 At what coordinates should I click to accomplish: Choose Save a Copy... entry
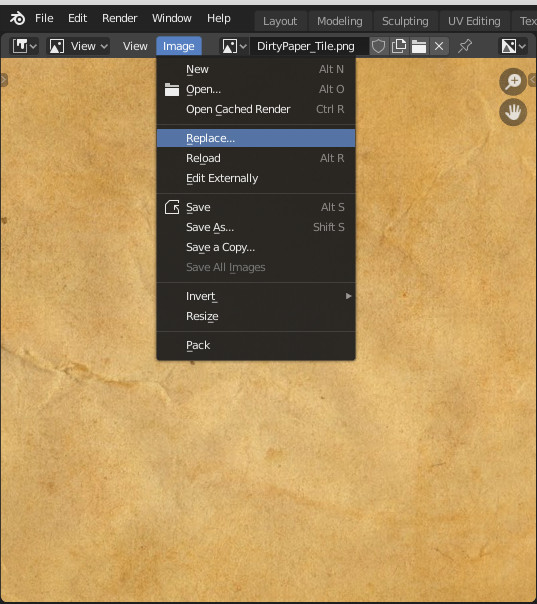coord(256,247)
